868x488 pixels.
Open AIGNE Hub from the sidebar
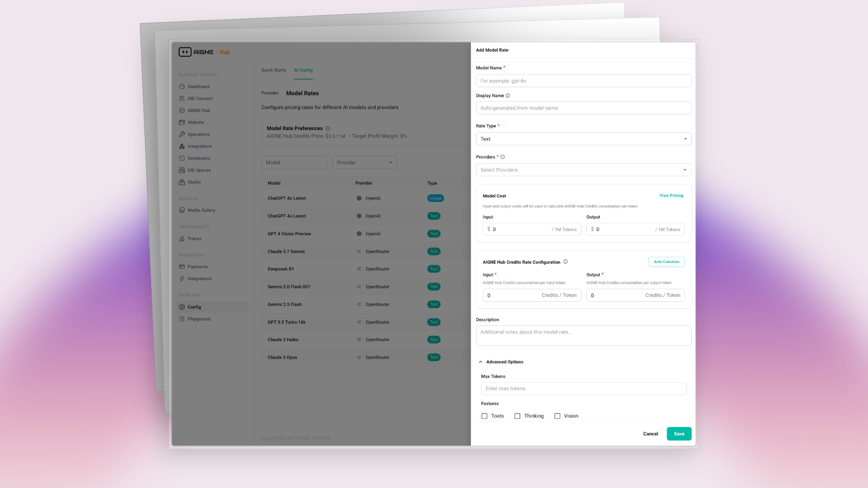(x=199, y=110)
